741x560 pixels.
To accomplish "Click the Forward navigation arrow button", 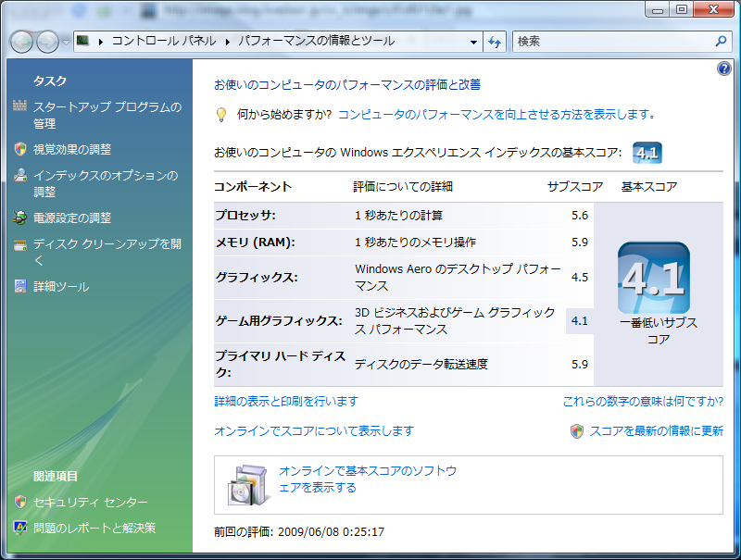I will (x=48, y=42).
